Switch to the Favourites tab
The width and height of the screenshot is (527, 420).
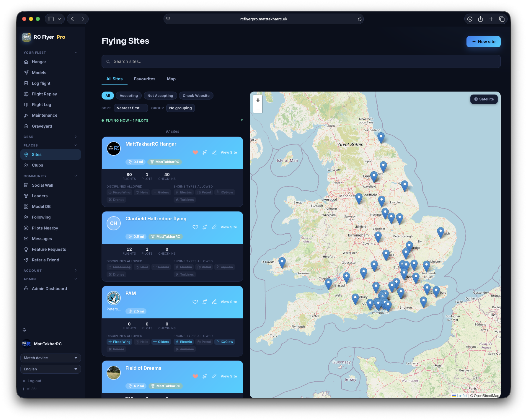[x=145, y=79]
